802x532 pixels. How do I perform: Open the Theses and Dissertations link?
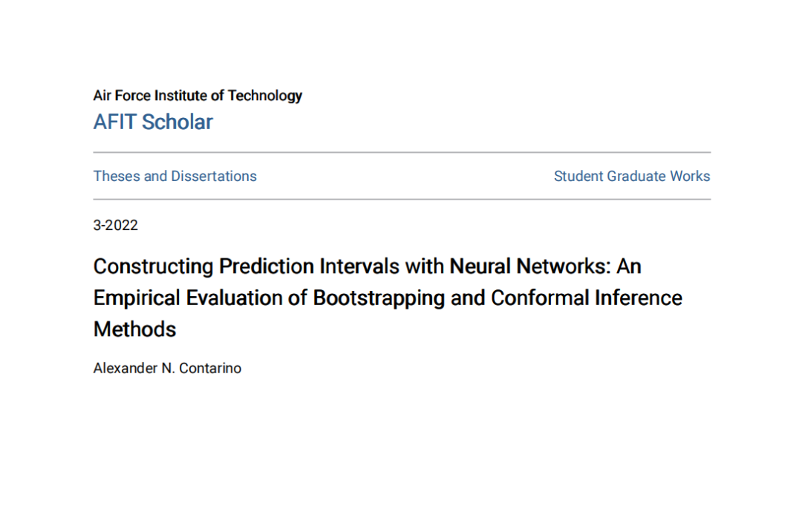pos(175,176)
